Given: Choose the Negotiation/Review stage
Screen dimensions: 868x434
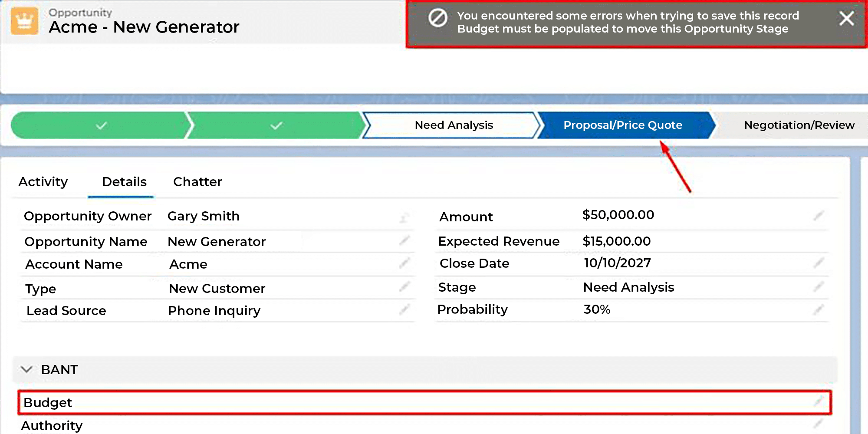Looking at the screenshot, I should point(799,125).
